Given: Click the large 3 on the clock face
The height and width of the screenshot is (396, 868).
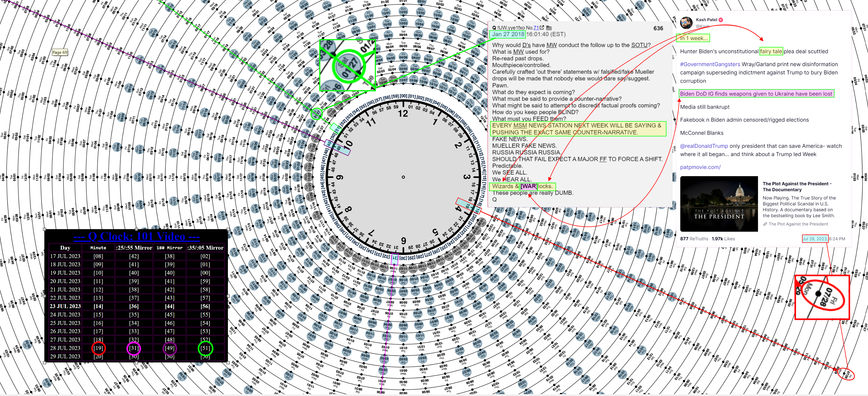Looking at the screenshot, I should click(x=467, y=177).
